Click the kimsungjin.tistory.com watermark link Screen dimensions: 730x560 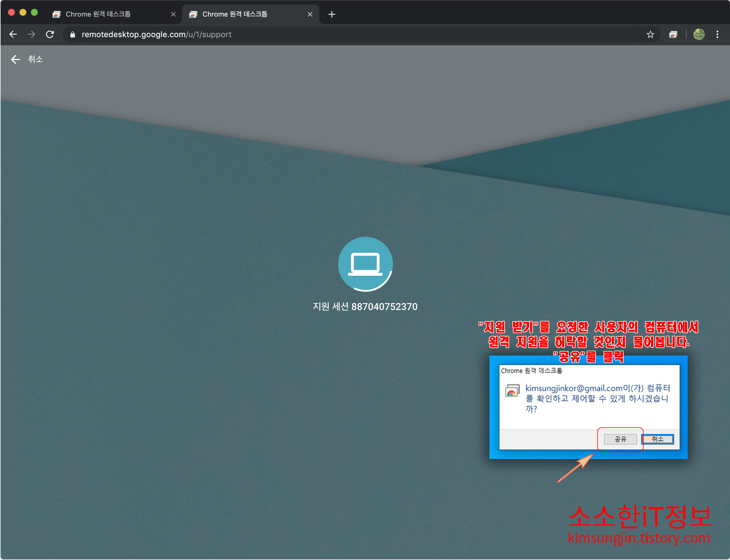point(638,538)
